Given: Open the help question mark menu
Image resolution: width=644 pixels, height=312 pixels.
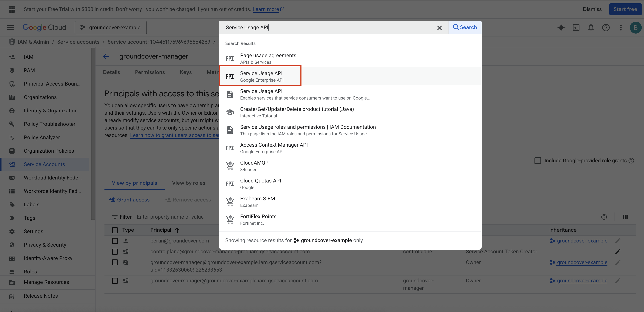Looking at the screenshot, I should click(x=606, y=27).
